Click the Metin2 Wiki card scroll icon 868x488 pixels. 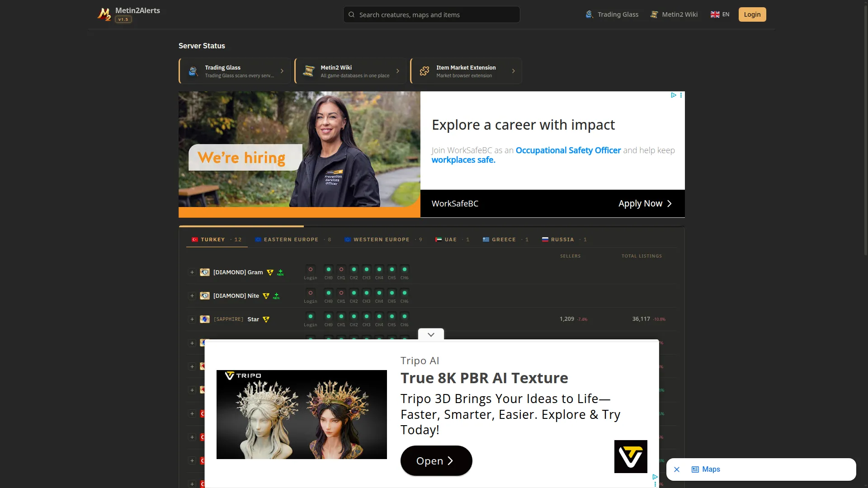[309, 71]
